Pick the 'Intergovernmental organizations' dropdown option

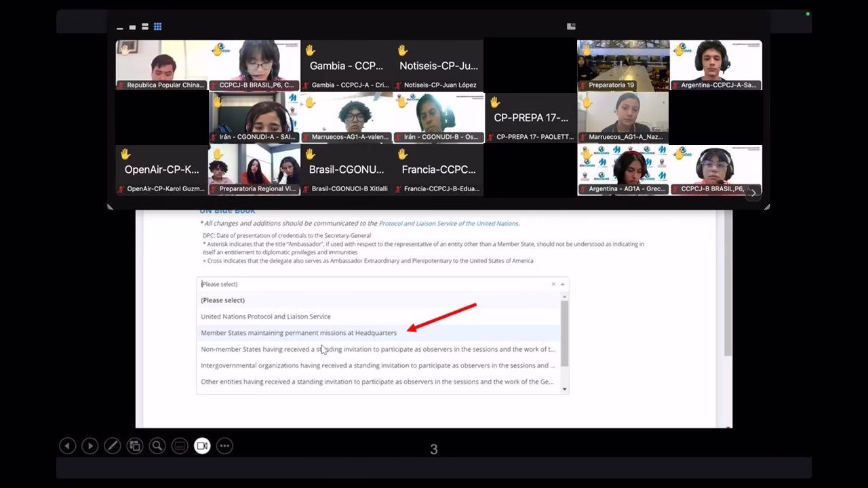(377, 365)
